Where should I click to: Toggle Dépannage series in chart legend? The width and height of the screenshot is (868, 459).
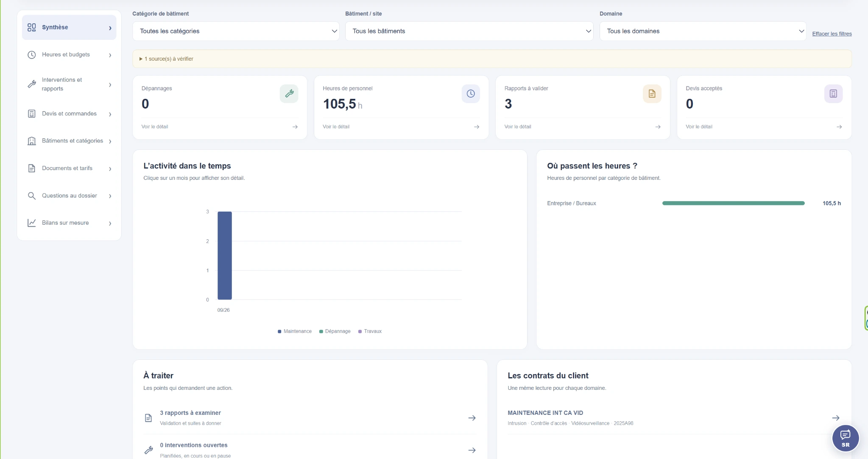click(x=335, y=331)
